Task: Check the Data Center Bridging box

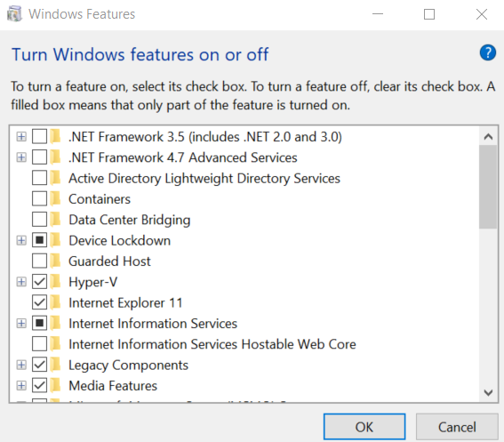Action: click(x=39, y=220)
